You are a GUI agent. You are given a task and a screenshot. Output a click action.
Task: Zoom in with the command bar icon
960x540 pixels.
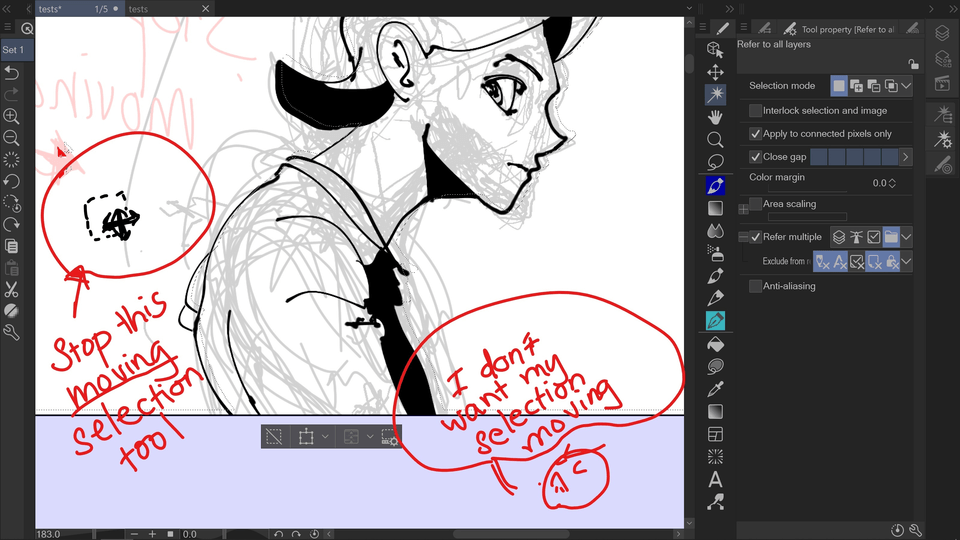point(12,116)
